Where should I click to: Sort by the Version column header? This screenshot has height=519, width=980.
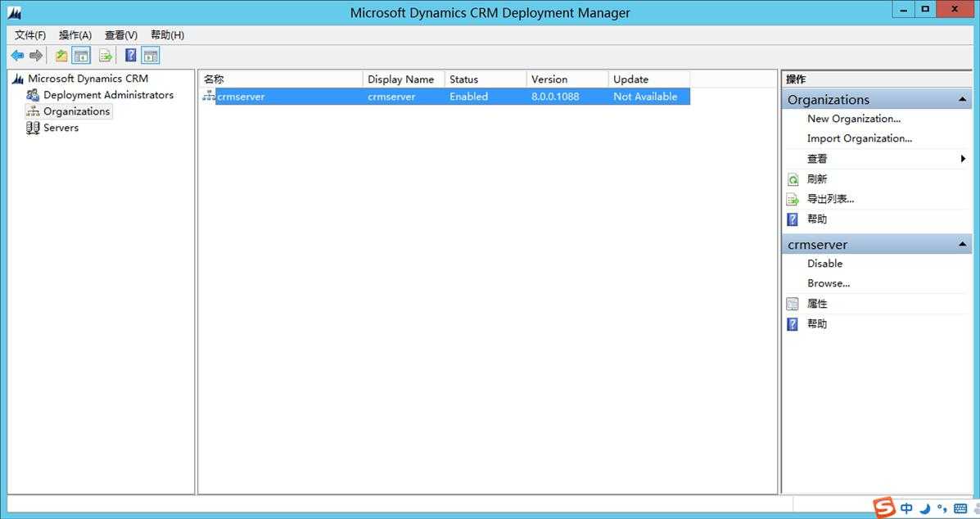(x=567, y=79)
